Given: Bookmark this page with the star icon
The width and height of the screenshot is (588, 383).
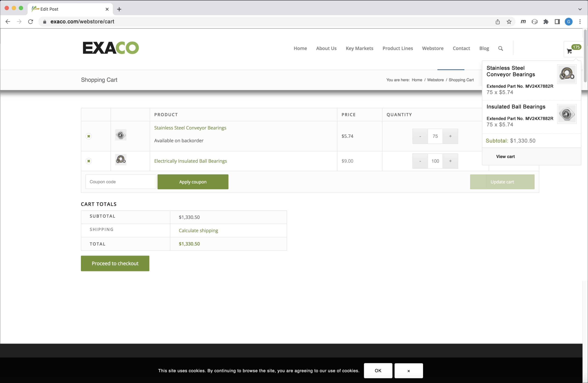Looking at the screenshot, I should [x=509, y=22].
